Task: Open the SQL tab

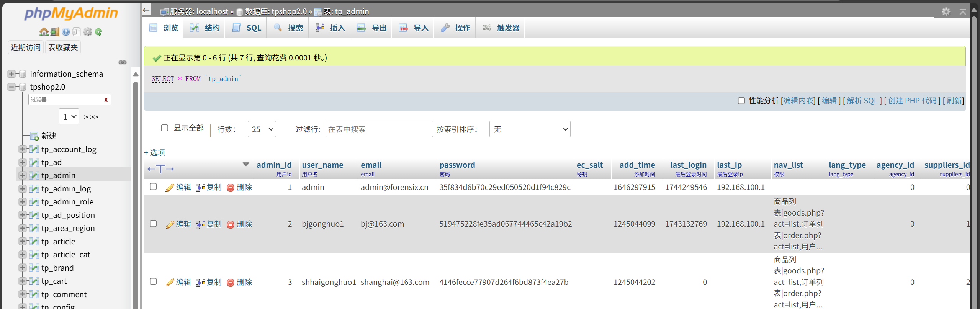Action: point(247,28)
